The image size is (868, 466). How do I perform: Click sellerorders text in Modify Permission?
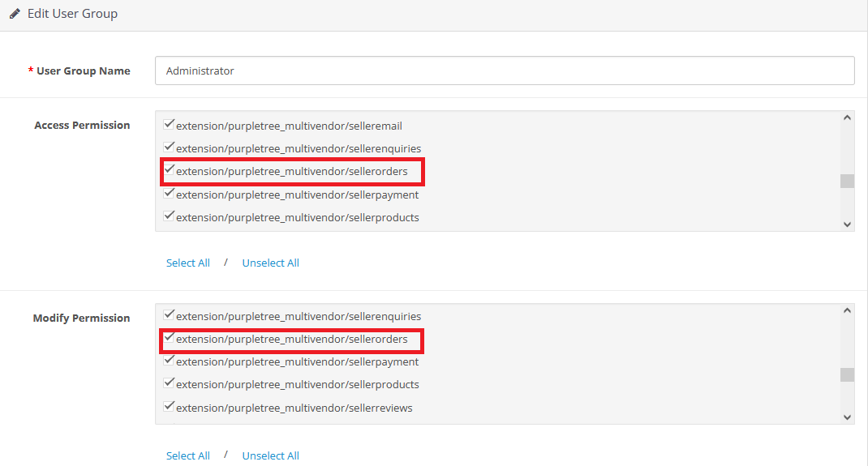click(x=292, y=340)
